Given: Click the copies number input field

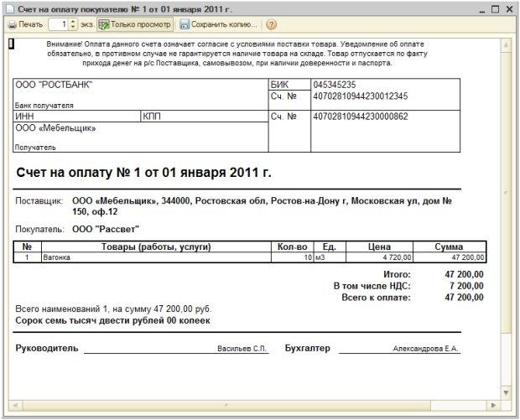Looking at the screenshot, I should pos(58,25).
